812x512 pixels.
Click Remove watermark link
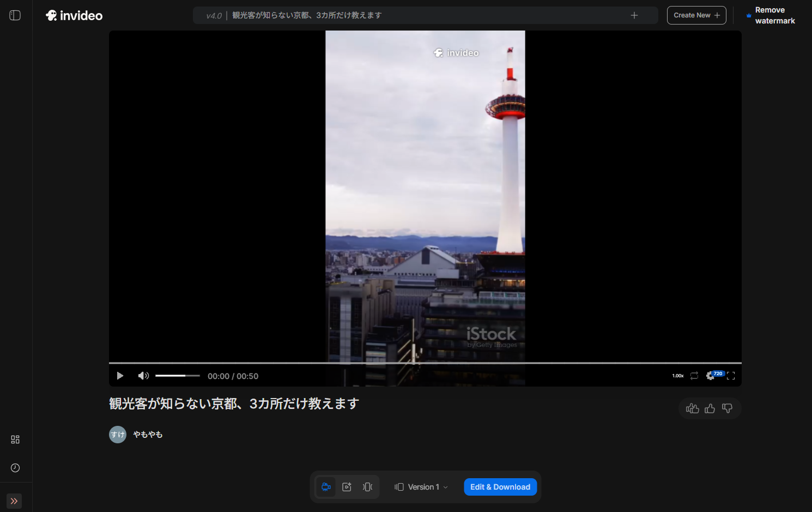774,15
